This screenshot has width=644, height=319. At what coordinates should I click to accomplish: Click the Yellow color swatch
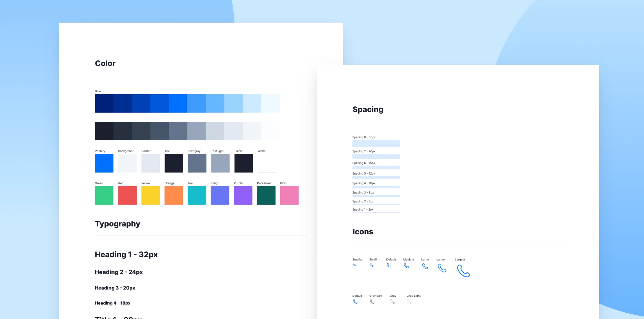pyautogui.click(x=151, y=195)
